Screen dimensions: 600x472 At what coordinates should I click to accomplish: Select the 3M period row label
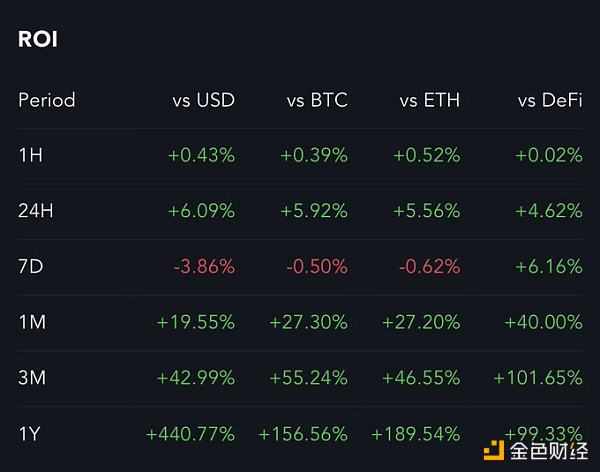[32, 378]
